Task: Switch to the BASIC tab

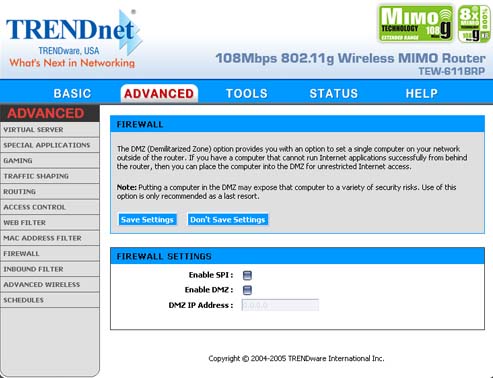Action: (72, 93)
